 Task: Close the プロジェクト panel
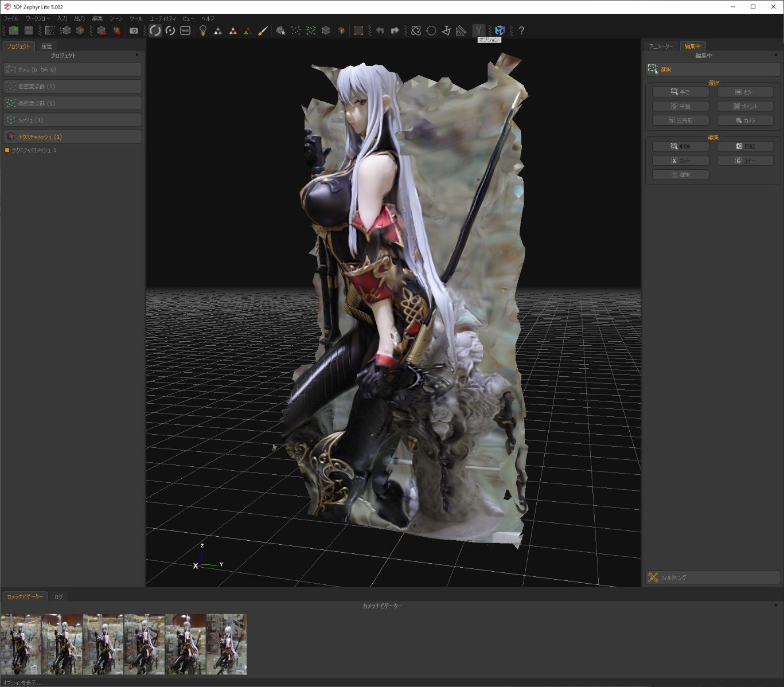[137, 55]
